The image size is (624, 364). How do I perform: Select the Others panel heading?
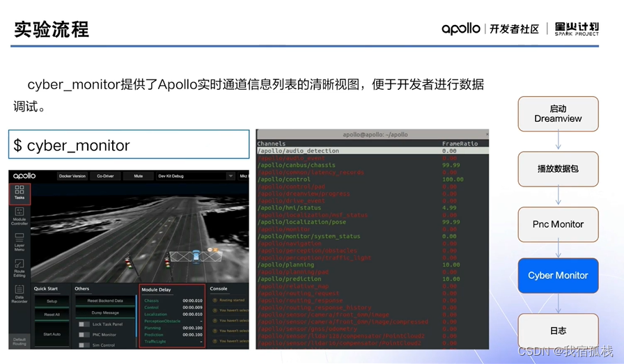click(82, 289)
